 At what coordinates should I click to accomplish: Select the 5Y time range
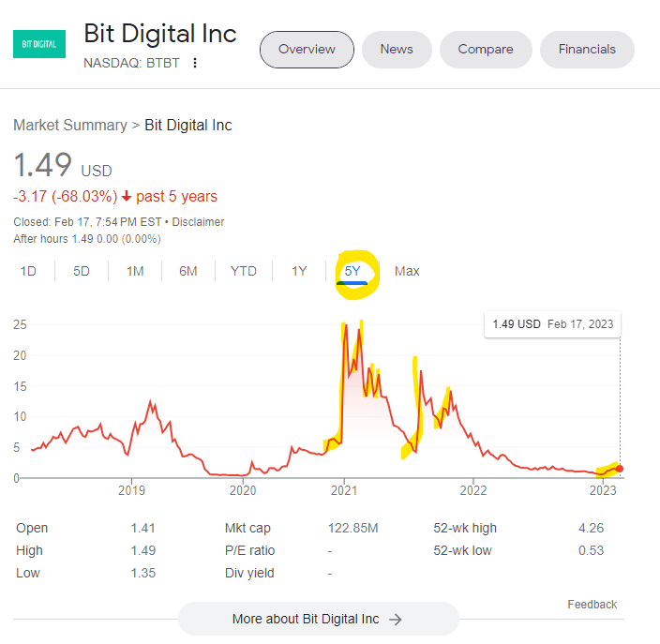pyautogui.click(x=352, y=271)
